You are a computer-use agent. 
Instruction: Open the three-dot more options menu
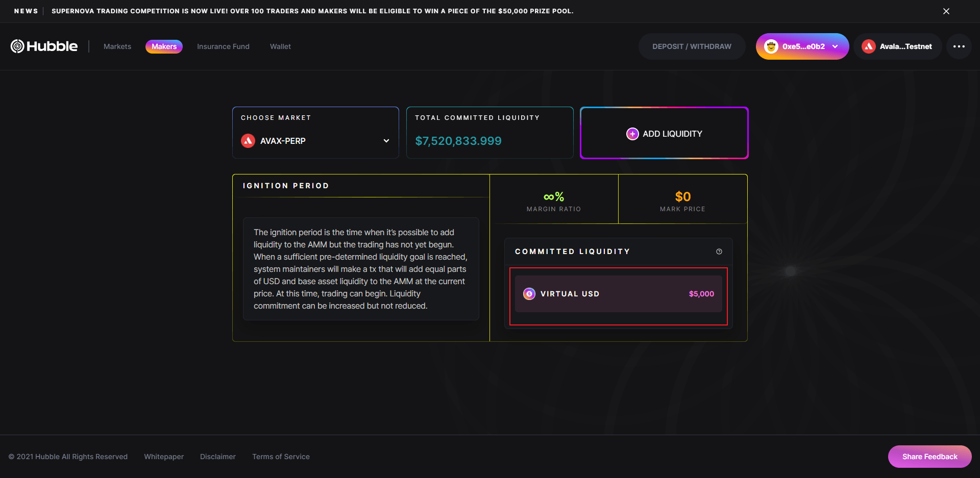click(x=959, y=46)
